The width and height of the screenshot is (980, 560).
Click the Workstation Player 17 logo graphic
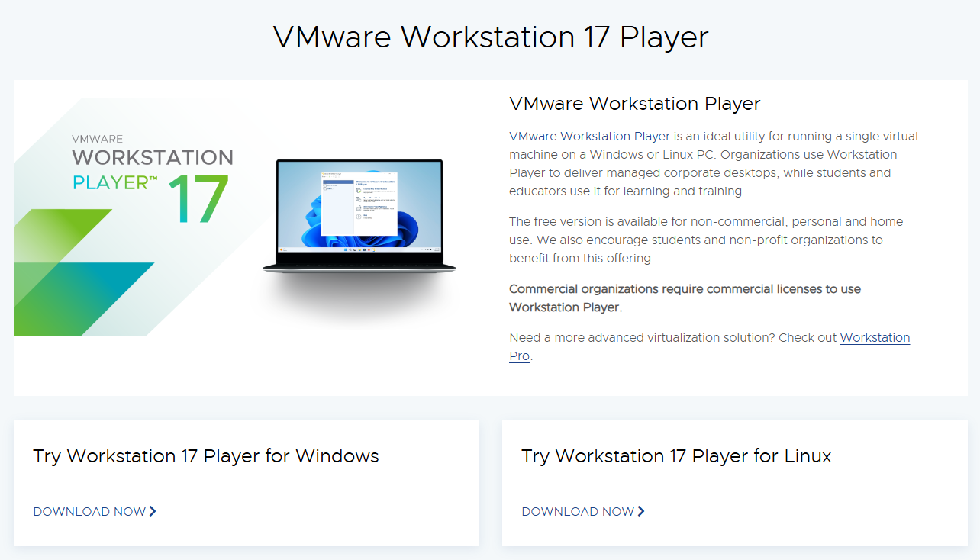click(151, 180)
